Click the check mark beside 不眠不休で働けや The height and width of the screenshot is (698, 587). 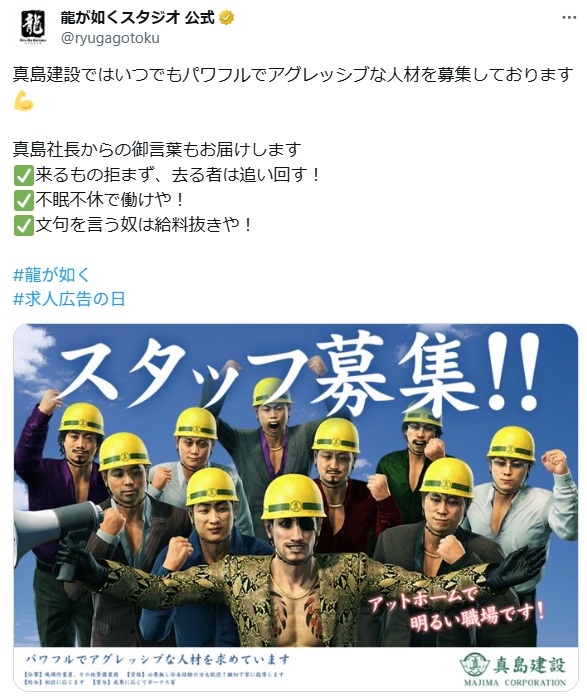click(x=24, y=200)
